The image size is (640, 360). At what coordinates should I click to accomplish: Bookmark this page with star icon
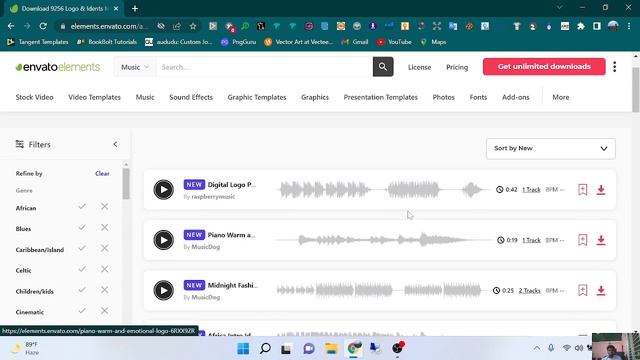tap(193, 26)
